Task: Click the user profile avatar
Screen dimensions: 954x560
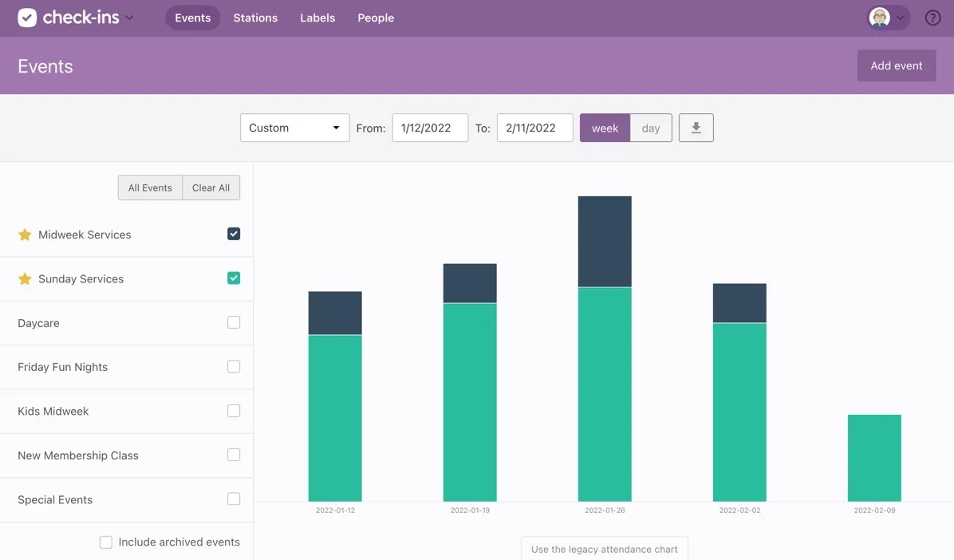Action: click(x=879, y=18)
